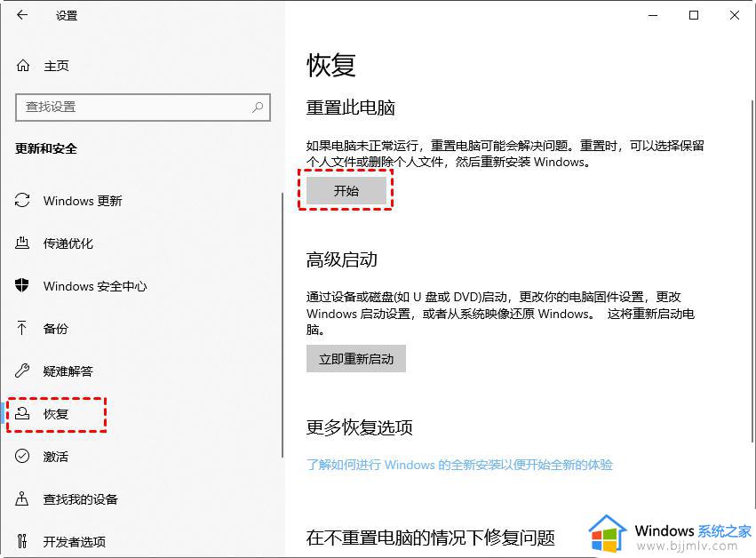This screenshot has width=756, height=558.
Task: Select the Windows 更新 sync icon
Action: (x=22, y=200)
